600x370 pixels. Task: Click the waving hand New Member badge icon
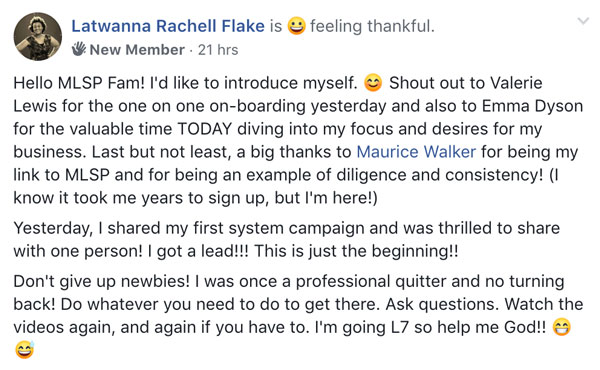(79, 49)
